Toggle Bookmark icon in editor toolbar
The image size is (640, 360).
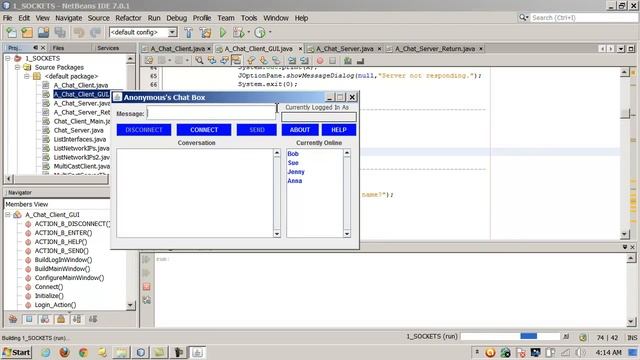click(x=276, y=61)
